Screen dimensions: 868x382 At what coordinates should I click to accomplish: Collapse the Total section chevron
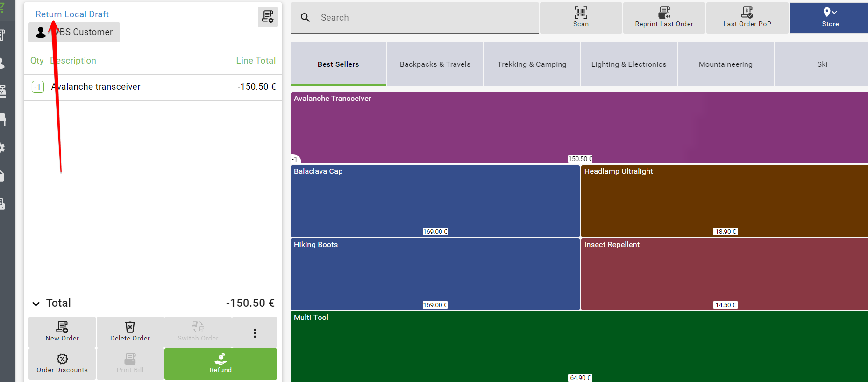tap(36, 304)
